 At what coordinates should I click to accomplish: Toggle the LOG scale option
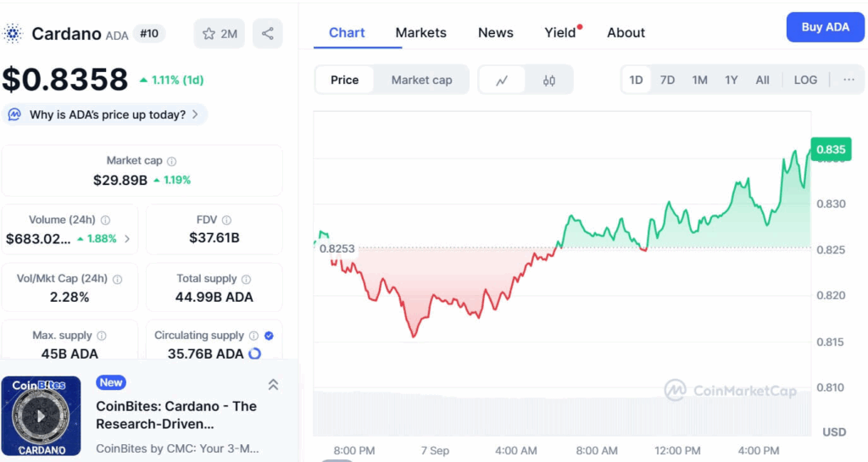pyautogui.click(x=805, y=81)
